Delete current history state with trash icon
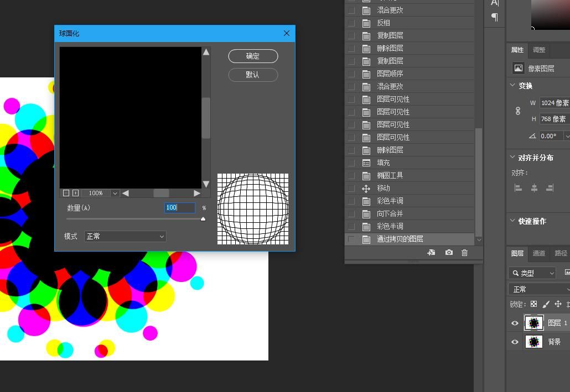570x392 pixels. [x=465, y=253]
